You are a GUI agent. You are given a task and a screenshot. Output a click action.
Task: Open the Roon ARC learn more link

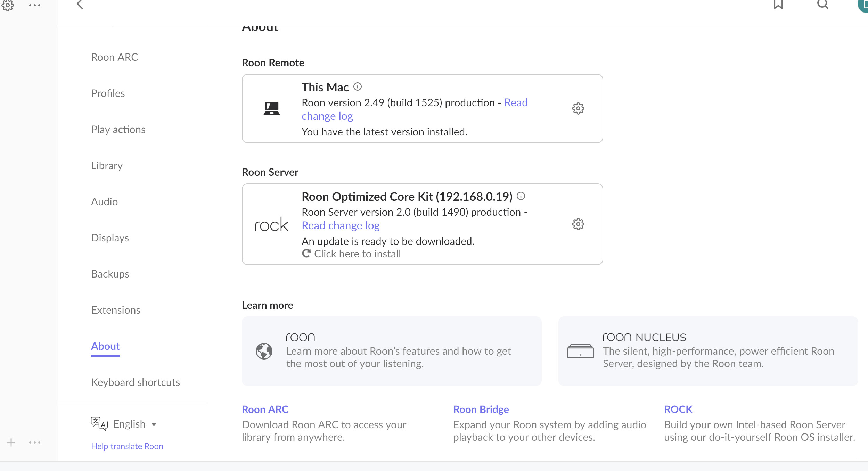click(265, 409)
